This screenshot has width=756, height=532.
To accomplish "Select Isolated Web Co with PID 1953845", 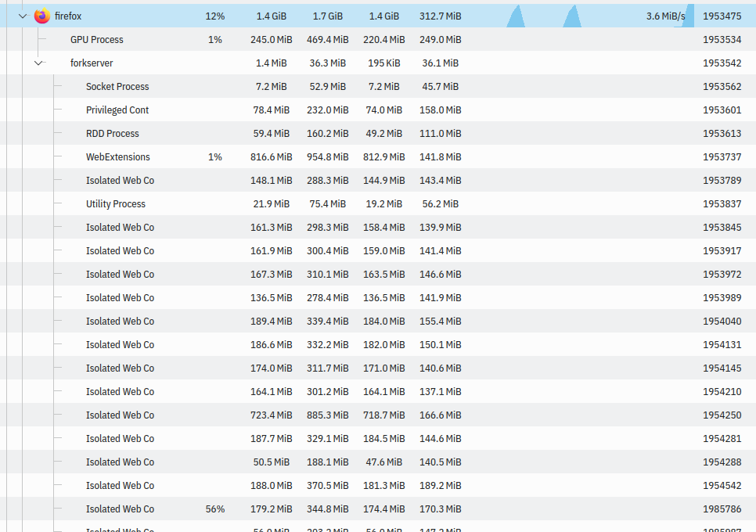I will [378, 227].
